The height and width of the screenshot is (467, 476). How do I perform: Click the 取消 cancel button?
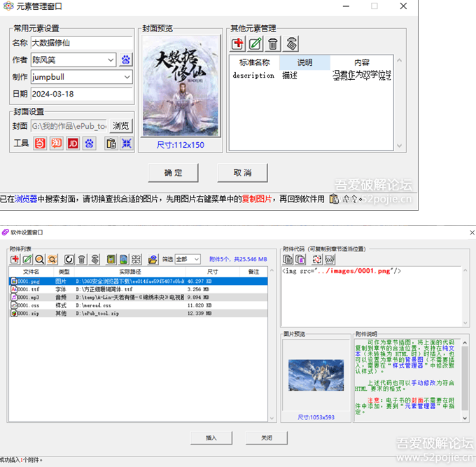[242, 173]
